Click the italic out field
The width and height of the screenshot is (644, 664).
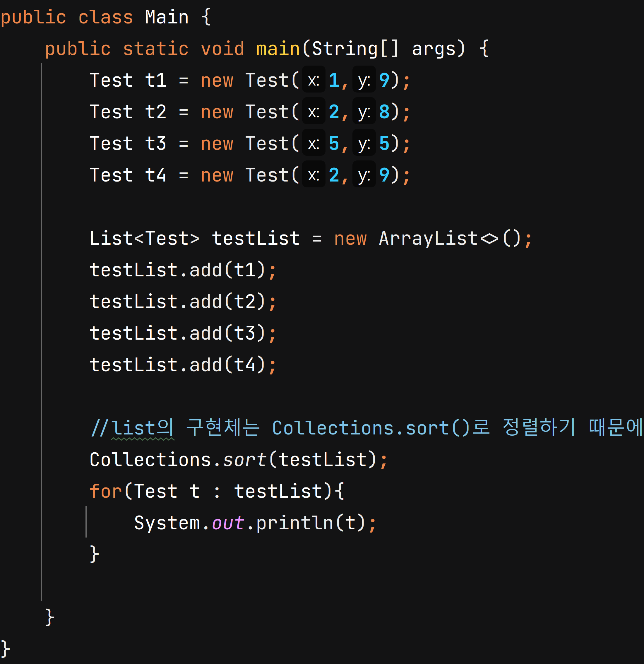[x=228, y=523]
